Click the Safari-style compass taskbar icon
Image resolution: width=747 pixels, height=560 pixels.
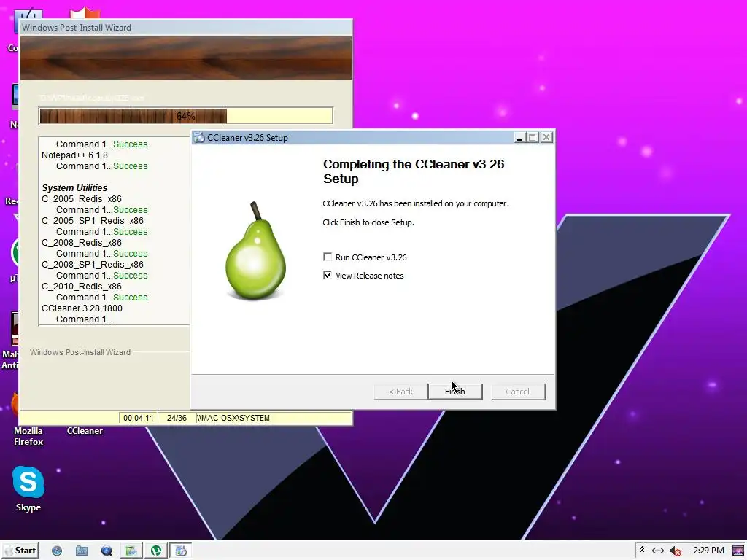click(57, 551)
